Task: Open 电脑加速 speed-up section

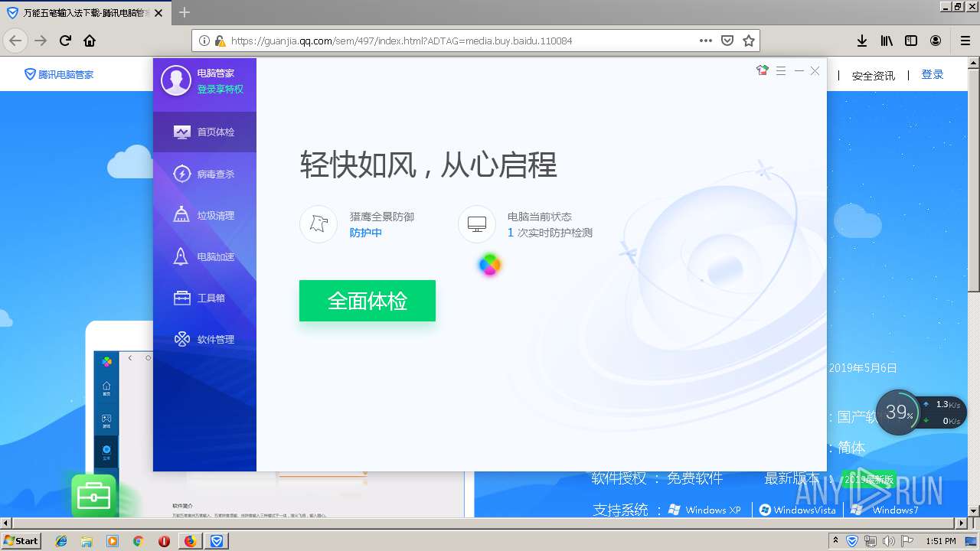Action: click(x=204, y=256)
